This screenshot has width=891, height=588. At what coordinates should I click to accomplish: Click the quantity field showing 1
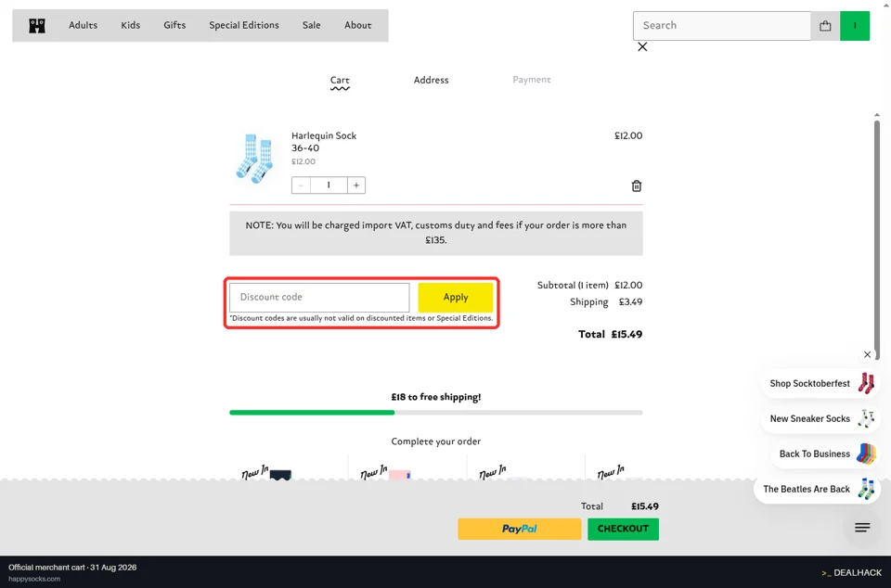click(x=329, y=185)
